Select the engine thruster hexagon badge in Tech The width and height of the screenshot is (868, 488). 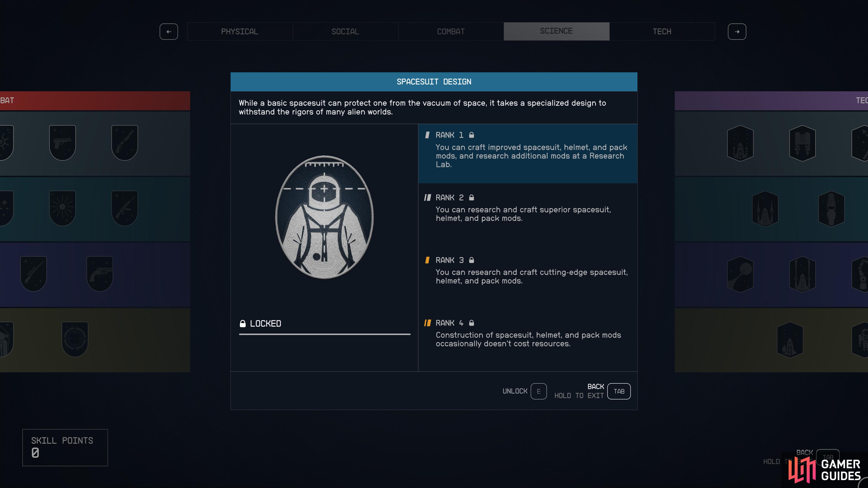coord(831,209)
